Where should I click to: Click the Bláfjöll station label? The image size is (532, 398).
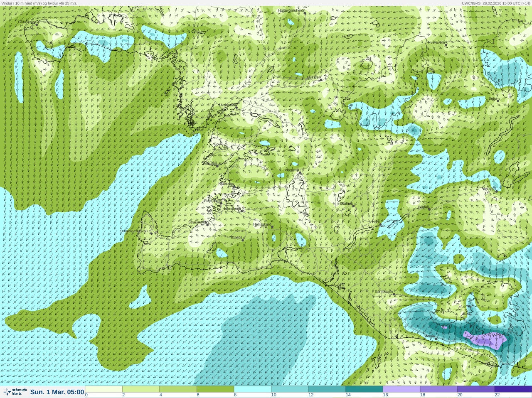point(236,238)
